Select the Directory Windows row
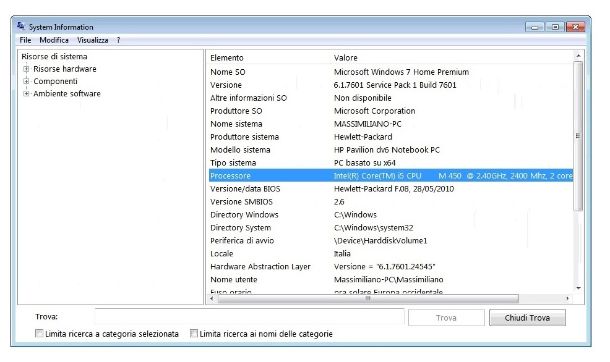The image size is (610, 362). pos(391,215)
